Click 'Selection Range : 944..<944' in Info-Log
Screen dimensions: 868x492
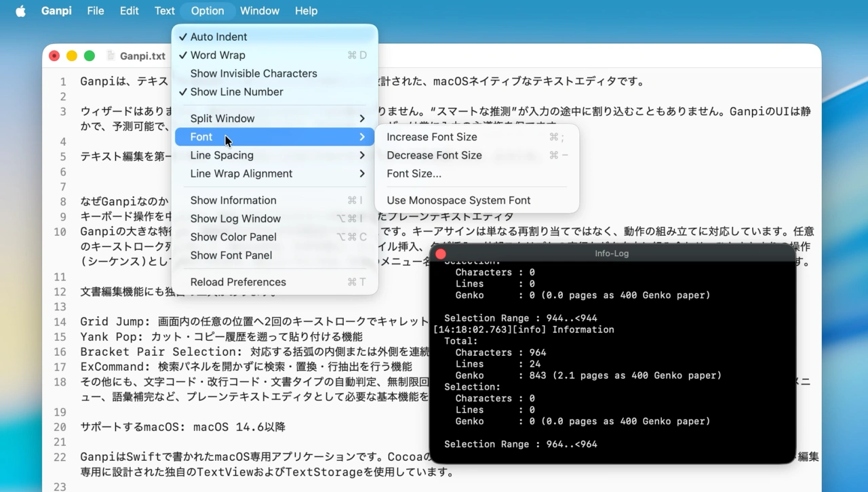[x=521, y=318]
